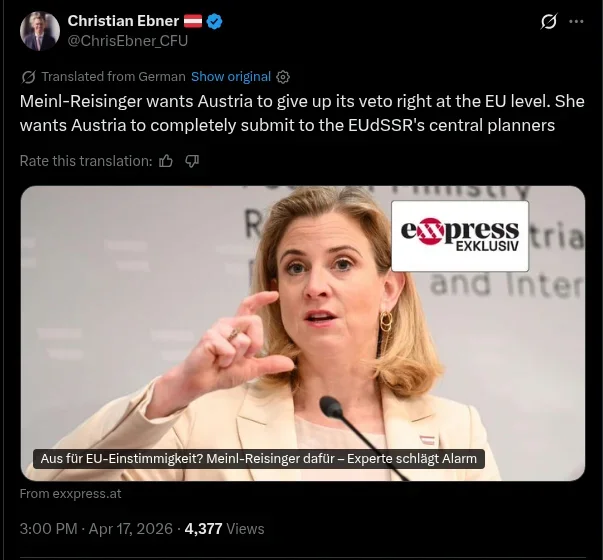
Task: Click Christian Ebner's profile avatar
Action: (40, 31)
